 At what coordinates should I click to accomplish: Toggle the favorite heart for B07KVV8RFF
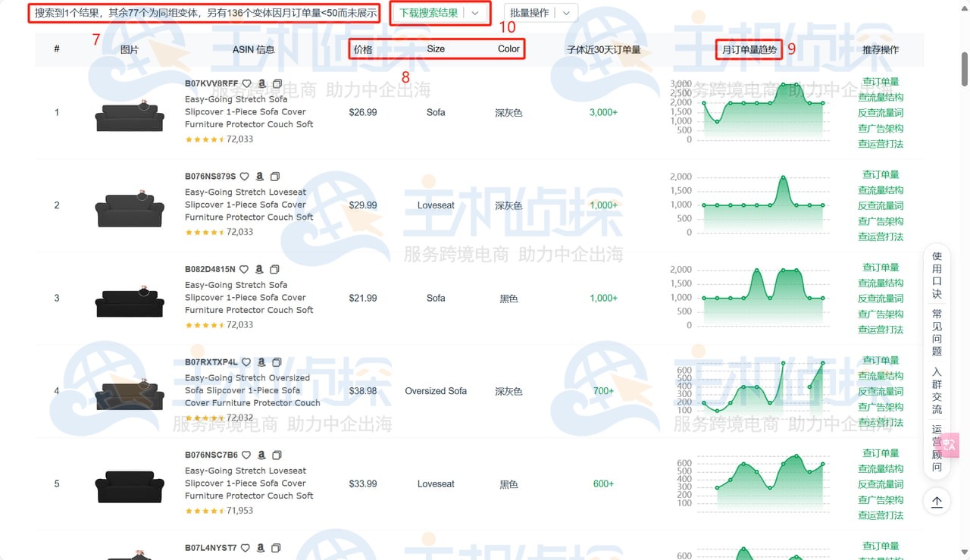click(246, 83)
